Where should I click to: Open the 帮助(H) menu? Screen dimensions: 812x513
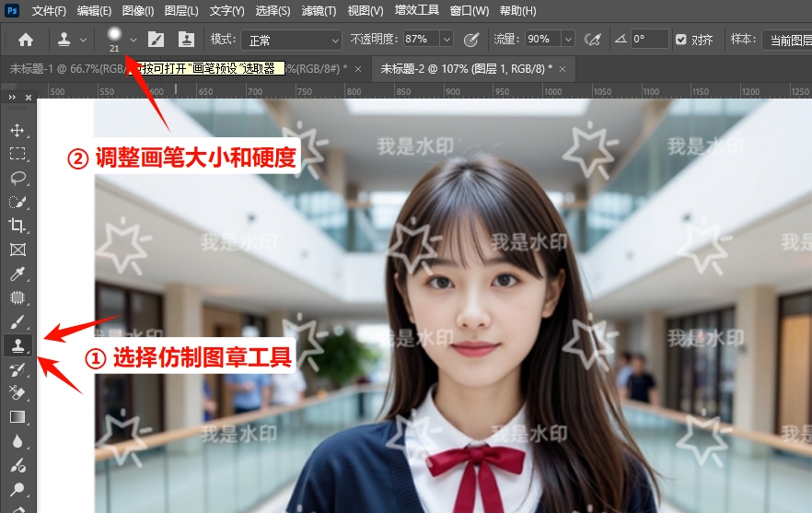click(517, 11)
